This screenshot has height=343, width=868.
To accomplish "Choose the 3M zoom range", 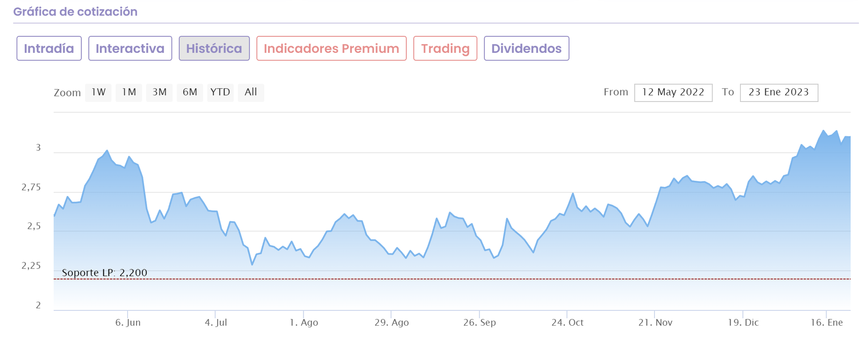I will pos(159,92).
